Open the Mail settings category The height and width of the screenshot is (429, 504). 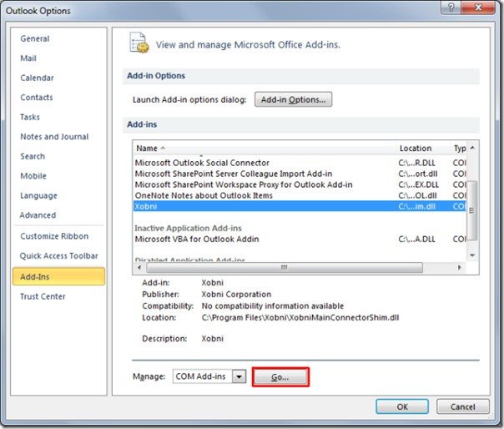28,58
